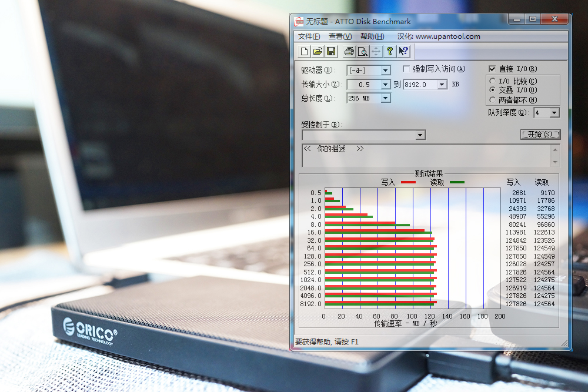Toggle 直接 I/O checkbox
588x392 pixels.
pos(492,69)
